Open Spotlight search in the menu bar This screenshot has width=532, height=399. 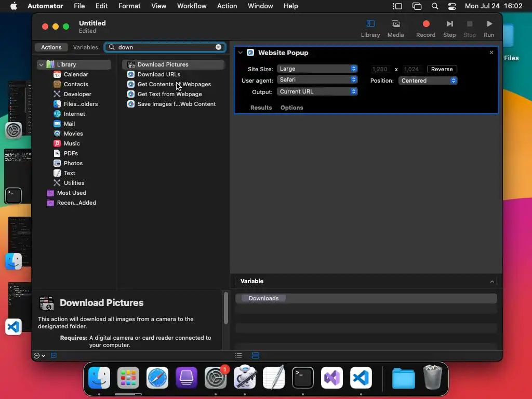point(435,6)
